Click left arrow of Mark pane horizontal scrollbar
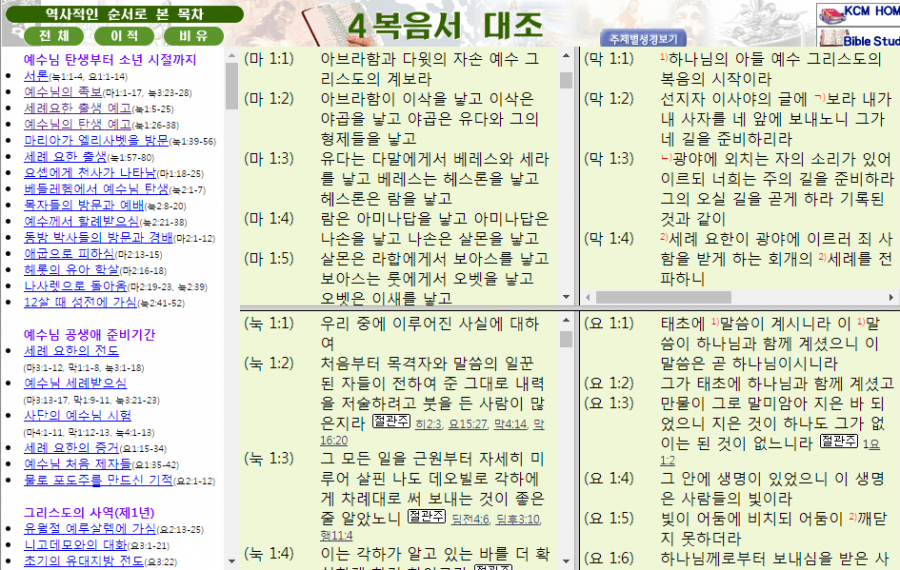Viewport: 900px width, 570px height. [586, 298]
